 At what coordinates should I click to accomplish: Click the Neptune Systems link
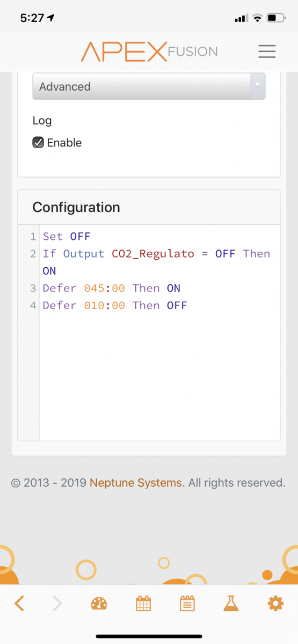[x=136, y=482]
